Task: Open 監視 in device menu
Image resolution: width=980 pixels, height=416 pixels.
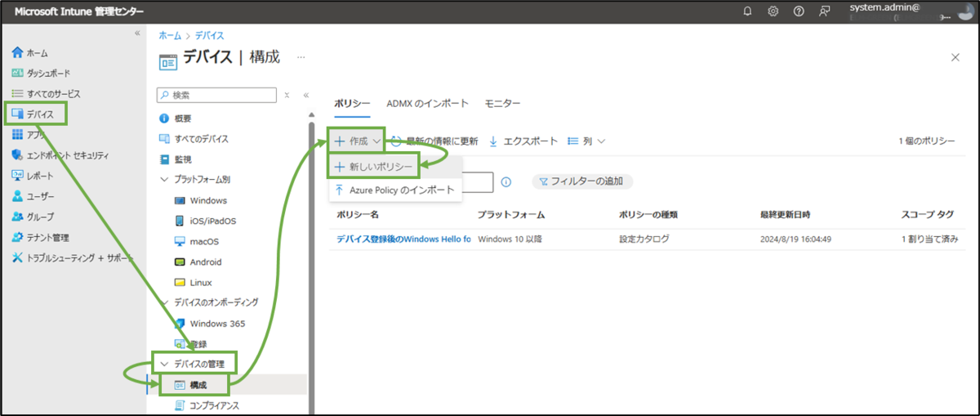Action: pyautogui.click(x=174, y=159)
